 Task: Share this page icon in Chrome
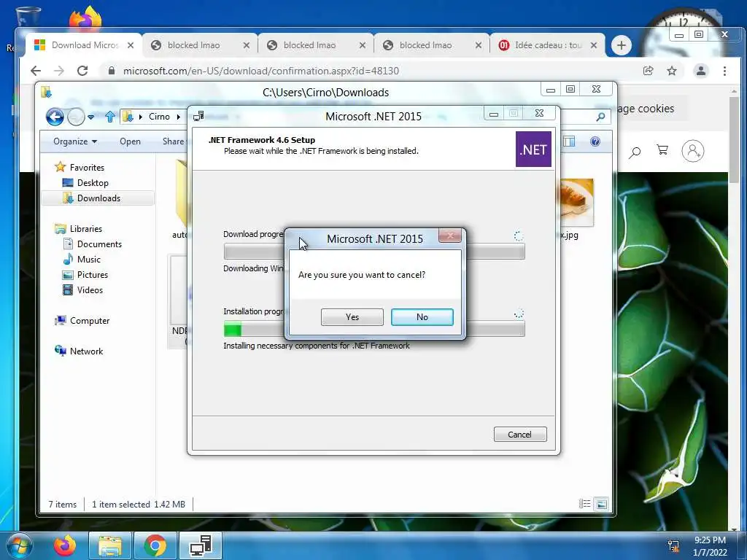[x=648, y=71]
